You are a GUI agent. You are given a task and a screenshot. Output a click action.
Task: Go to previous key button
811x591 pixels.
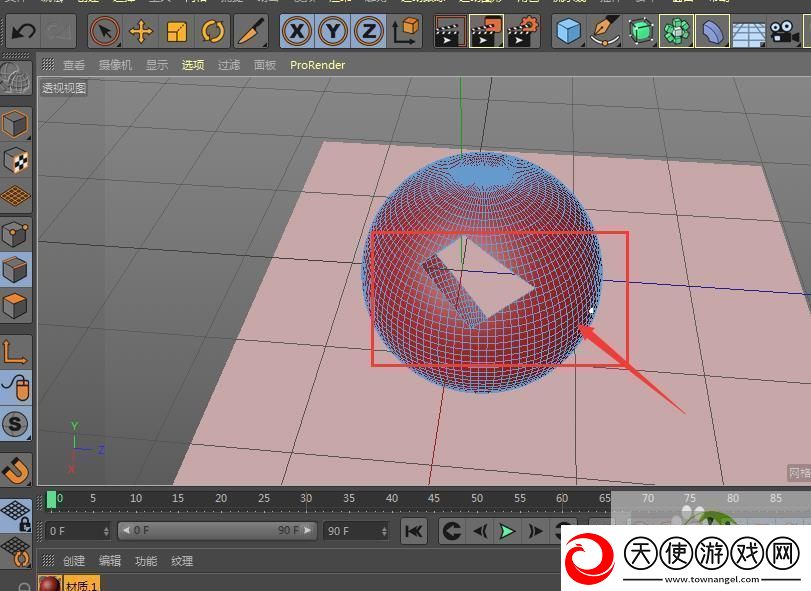pyautogui.click(x=452, y=531)
